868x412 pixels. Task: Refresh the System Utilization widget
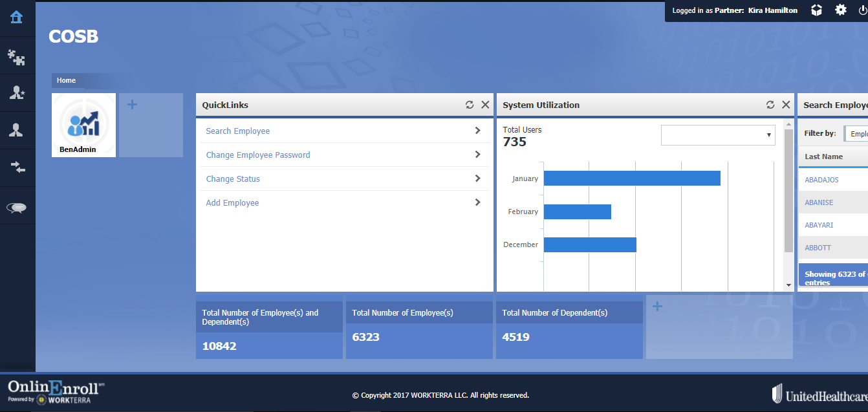(770, 105)
